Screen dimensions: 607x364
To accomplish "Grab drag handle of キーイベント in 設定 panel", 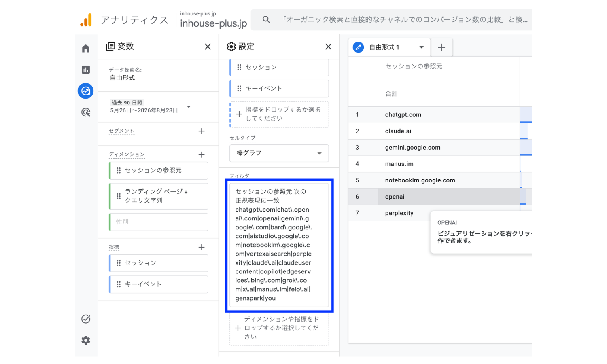I will tap(239, 88).
